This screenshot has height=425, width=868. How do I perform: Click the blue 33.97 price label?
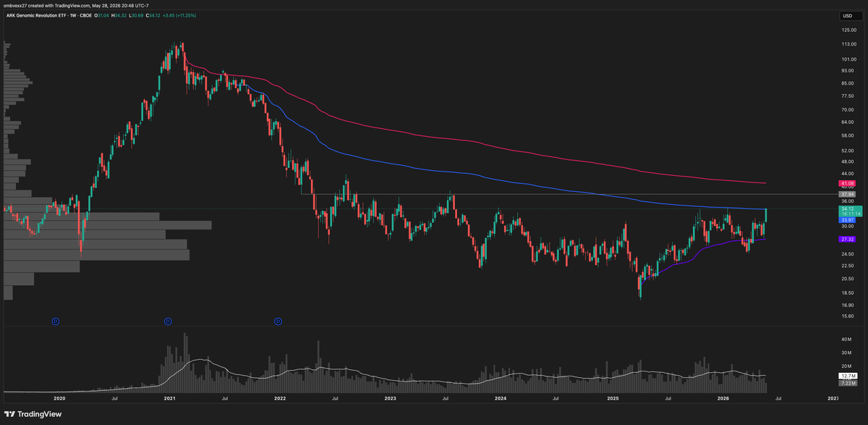(x=847, y=220)
